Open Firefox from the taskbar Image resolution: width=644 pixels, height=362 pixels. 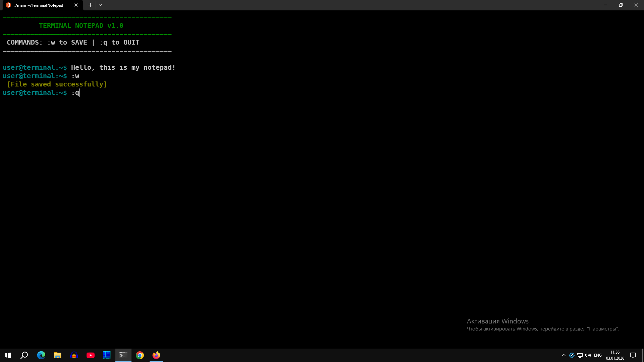[x=156, y=355]
